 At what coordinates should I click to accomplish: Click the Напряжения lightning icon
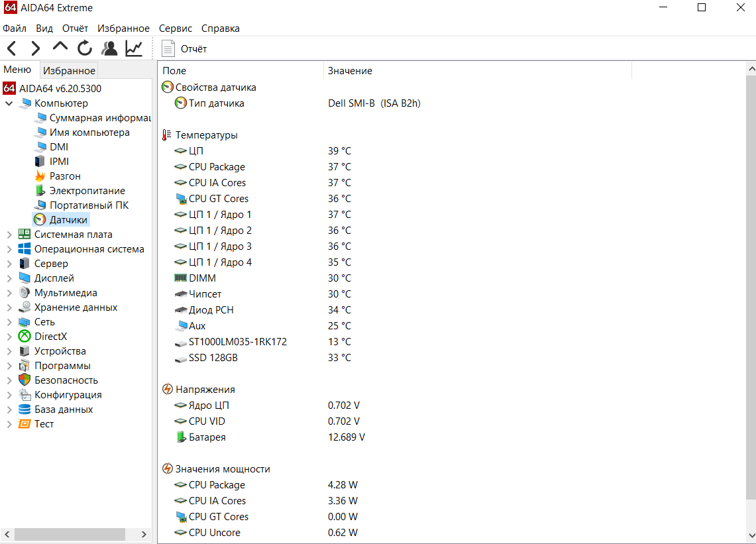[x=168, y=389]
